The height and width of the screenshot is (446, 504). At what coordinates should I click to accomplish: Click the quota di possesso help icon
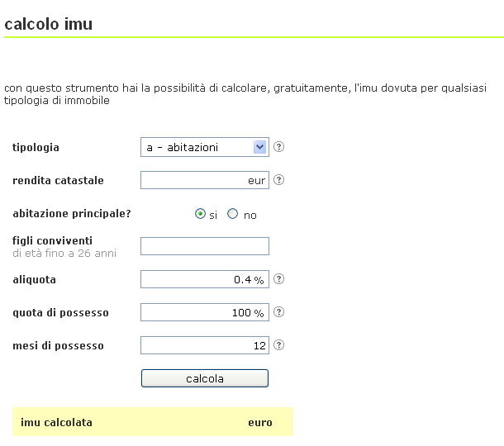coord(279,312)
